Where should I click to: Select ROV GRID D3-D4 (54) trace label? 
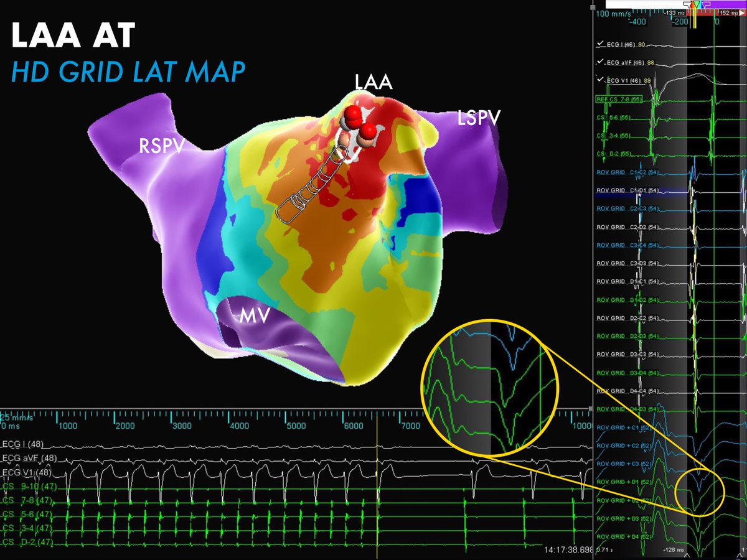[x=627, y=373]
